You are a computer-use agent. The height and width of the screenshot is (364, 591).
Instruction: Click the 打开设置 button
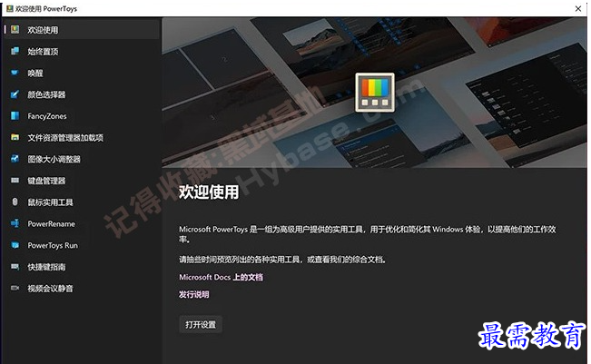[x=201, y=324]
